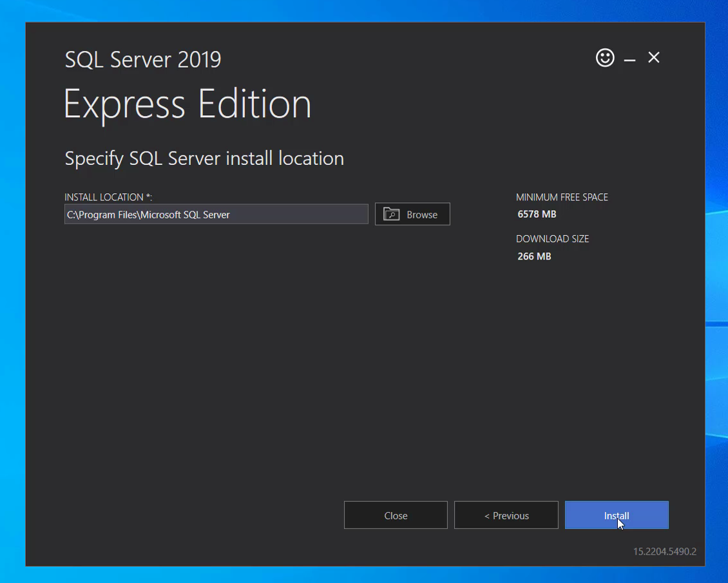This screenshot has width=728, height=583.
Task: Close the installer with the X icon
Action: pyautogui.click(x=653, y=58)
